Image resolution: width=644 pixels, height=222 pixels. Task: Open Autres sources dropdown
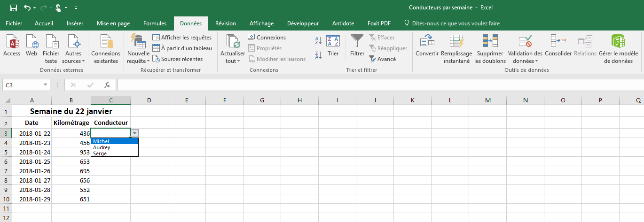coord(74,49)
